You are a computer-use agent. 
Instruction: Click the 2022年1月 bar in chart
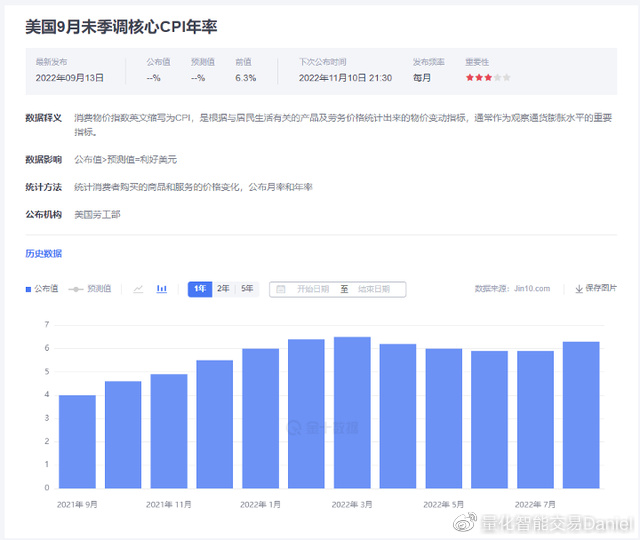[x=260, y=418]
